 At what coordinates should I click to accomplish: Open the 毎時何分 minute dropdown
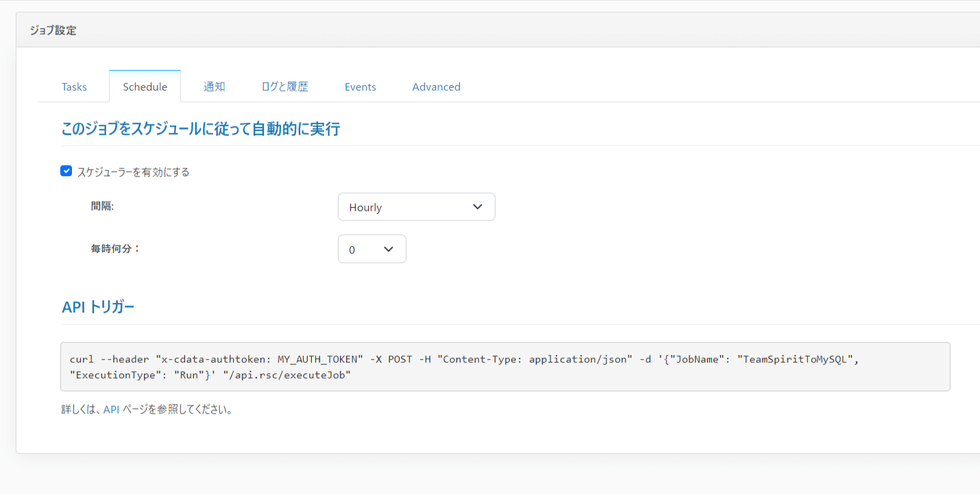[372, 249]
